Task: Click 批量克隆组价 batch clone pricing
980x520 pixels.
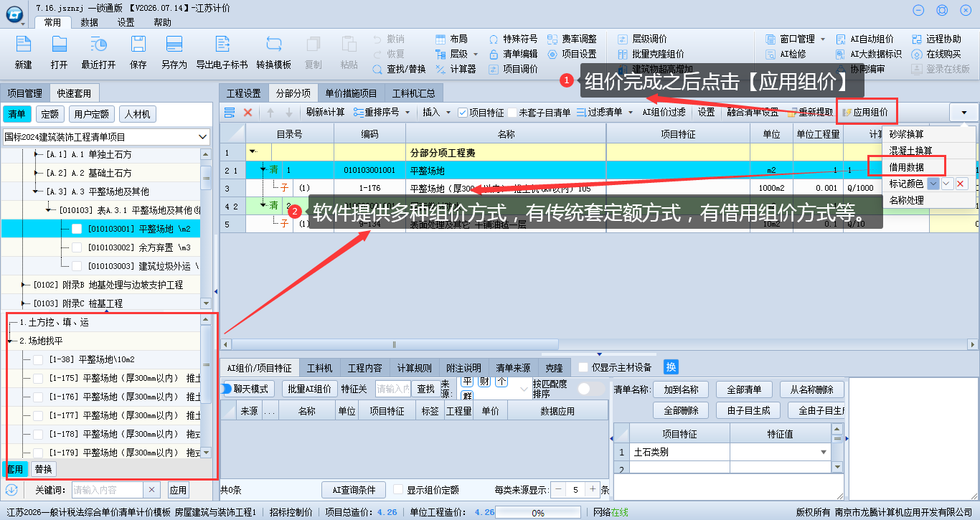Action: 651,54
